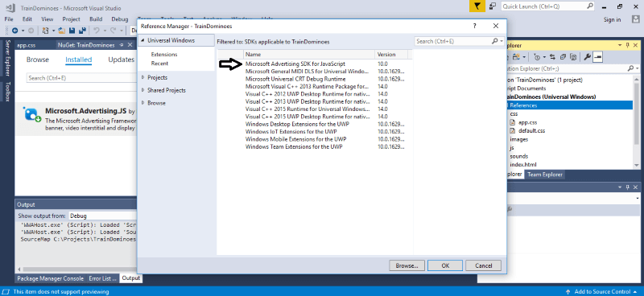The width and height of the screenshot is (644, 296).
Task: Click the Navigate Backward toolbar icon
Action: (x=15, y=31)
